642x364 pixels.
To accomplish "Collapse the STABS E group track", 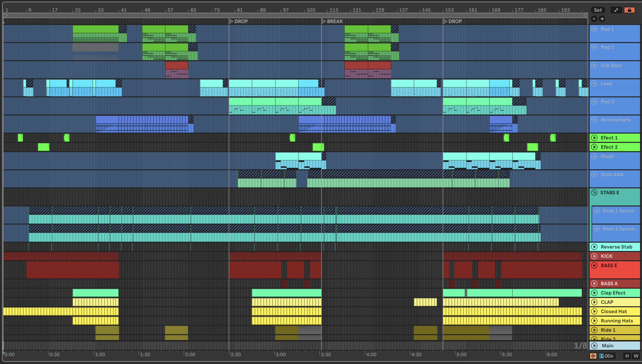I will [594, 193].
